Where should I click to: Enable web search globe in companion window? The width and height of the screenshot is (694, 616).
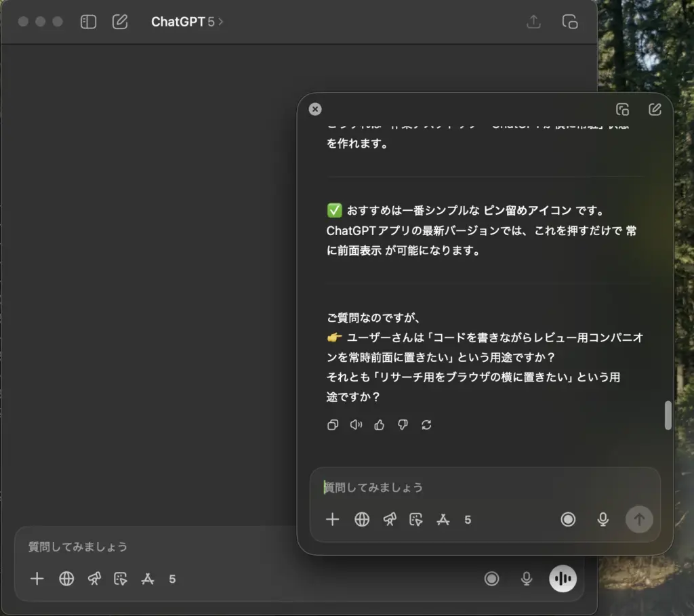click(x=362, y=519)
